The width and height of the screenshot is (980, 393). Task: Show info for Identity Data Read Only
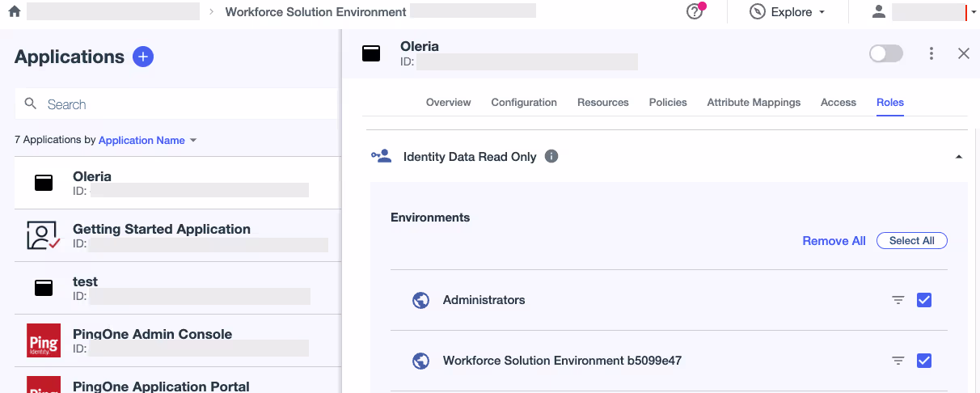(551, 156)
